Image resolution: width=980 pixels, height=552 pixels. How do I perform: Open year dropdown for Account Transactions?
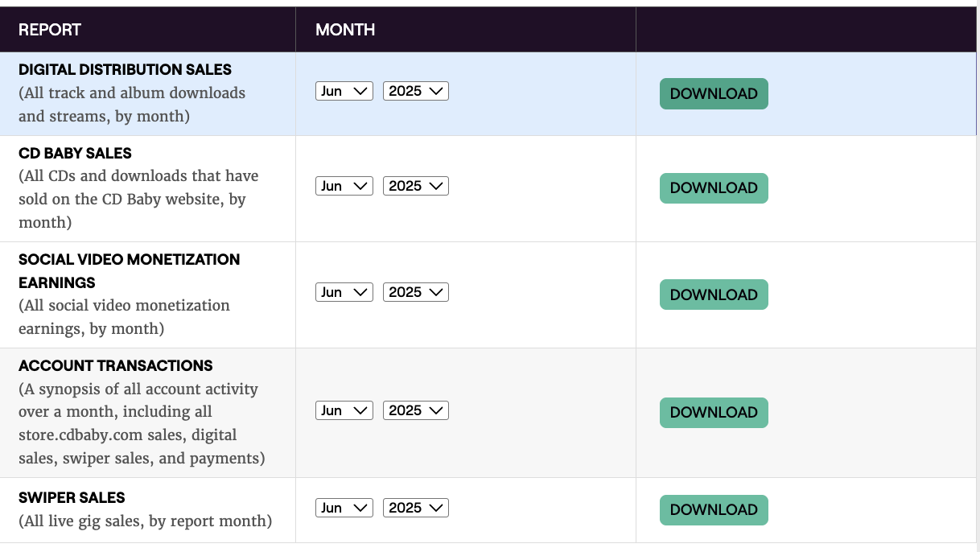[416, 410]
